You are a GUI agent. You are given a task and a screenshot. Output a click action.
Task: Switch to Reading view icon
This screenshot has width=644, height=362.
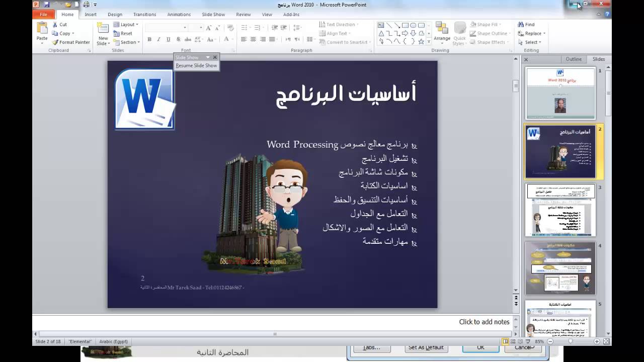pyautogui.click(x=520, y=341)
